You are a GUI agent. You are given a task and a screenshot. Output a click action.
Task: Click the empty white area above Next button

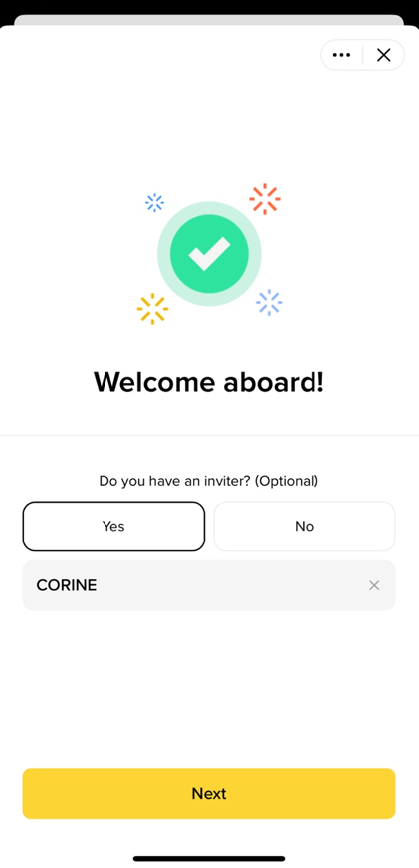point(209,689)
